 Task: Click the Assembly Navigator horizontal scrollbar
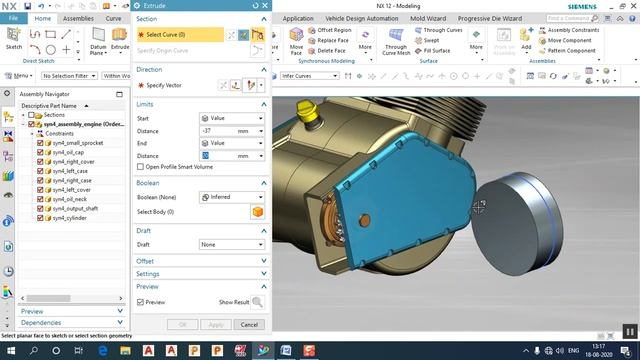pos(48,298)
